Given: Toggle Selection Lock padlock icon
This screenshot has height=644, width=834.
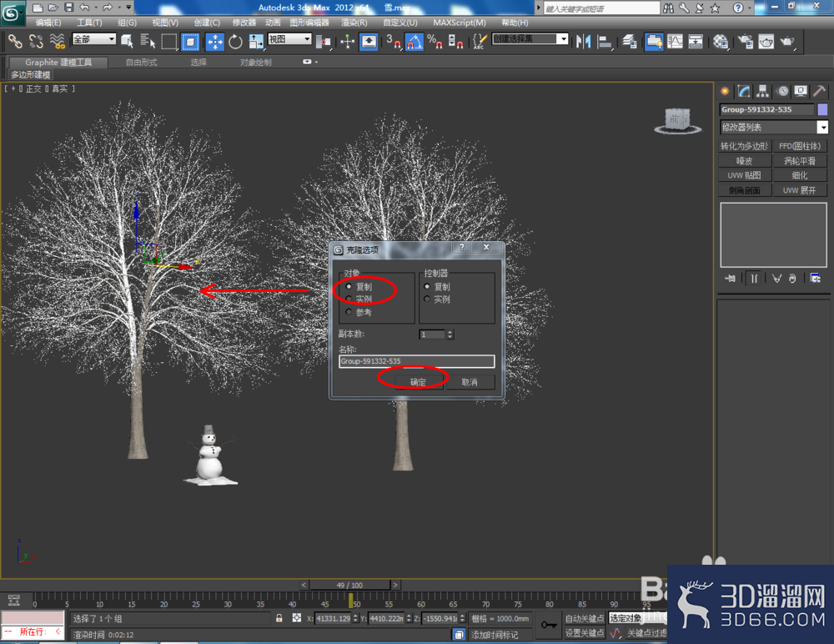Looking at the screenshot, I should 279,618.
